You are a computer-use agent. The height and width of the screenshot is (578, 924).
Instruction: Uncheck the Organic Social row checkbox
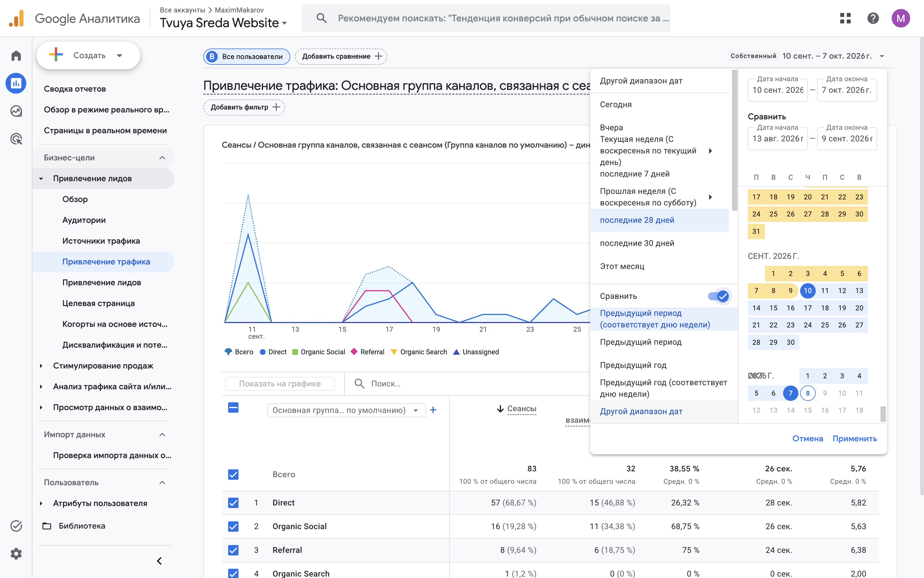[x=233, y=526]
